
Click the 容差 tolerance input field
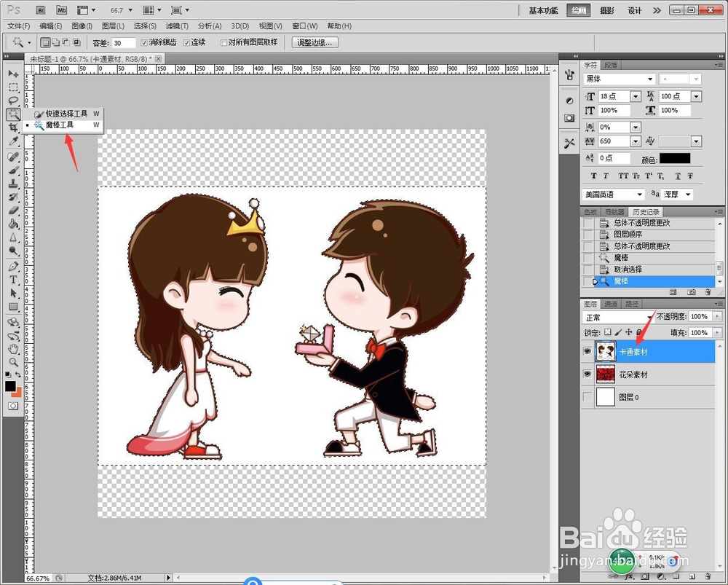[x=124, y=43]
